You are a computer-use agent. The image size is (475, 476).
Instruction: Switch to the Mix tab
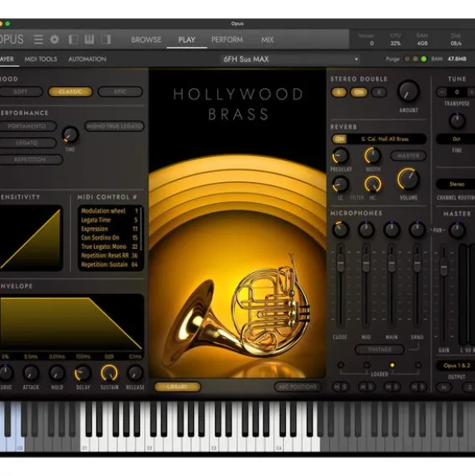click(267, 39)
